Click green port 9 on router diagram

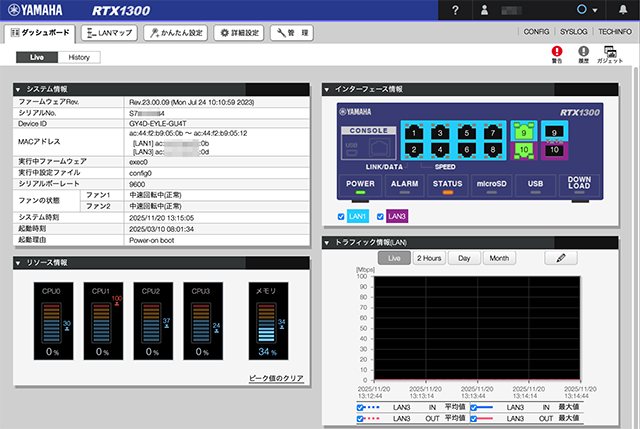point(524,132)
